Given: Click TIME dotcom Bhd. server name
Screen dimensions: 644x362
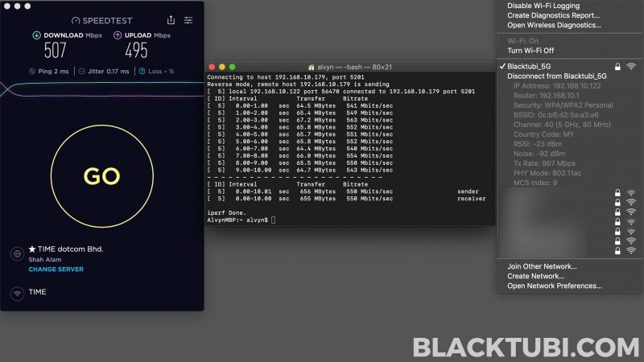Looking at the screenshot, I should click(x=71, y=249).
